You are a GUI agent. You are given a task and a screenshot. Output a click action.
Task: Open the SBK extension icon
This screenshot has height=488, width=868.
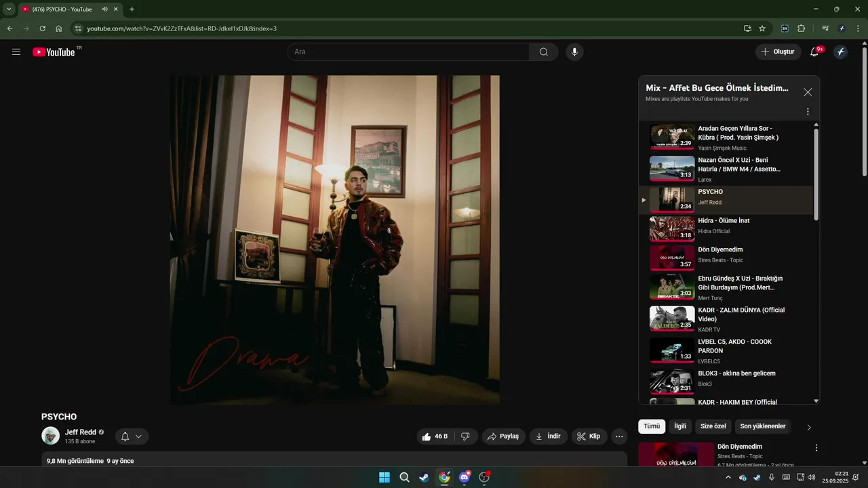(x=785, y=28)
